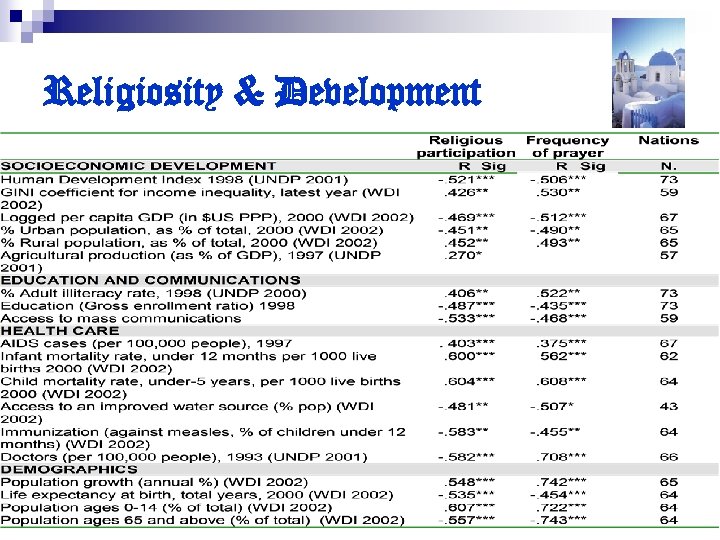The width and height of the screenshot is (720, 540).
Task: Click the Santorini church photo
Action: [648, 73]
